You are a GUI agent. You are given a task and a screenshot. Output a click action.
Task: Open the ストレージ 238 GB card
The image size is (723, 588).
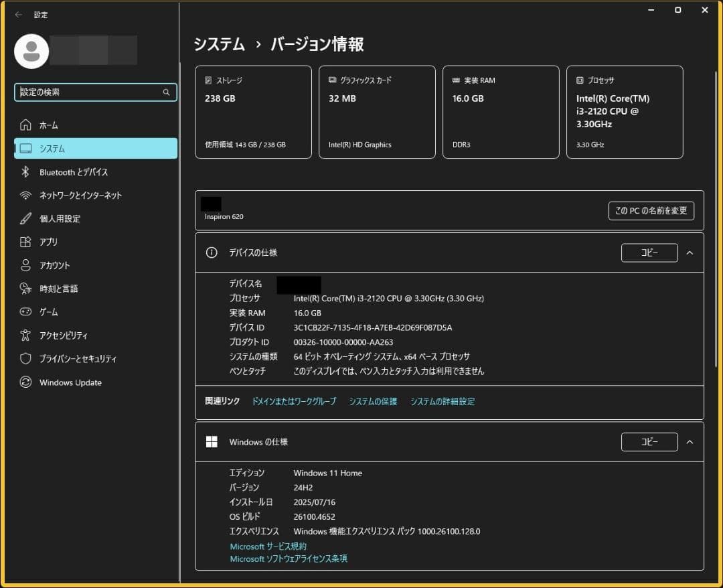(253, 112)
